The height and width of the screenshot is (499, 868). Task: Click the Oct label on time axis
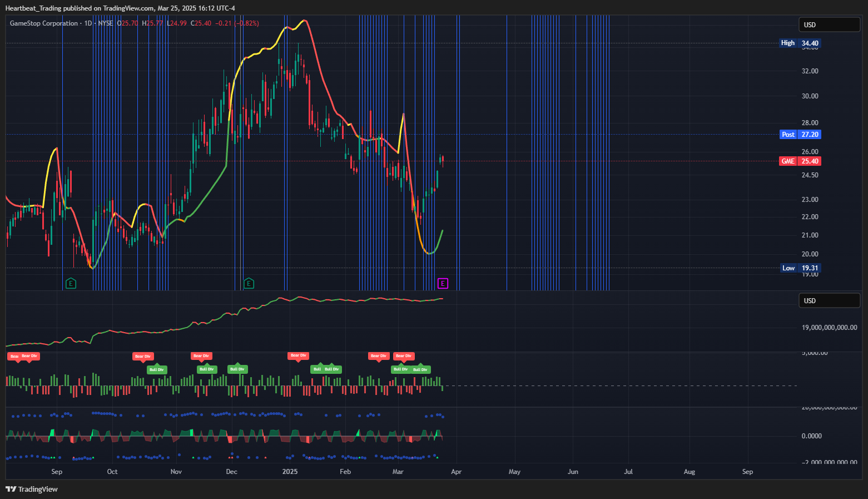[112, 472]
